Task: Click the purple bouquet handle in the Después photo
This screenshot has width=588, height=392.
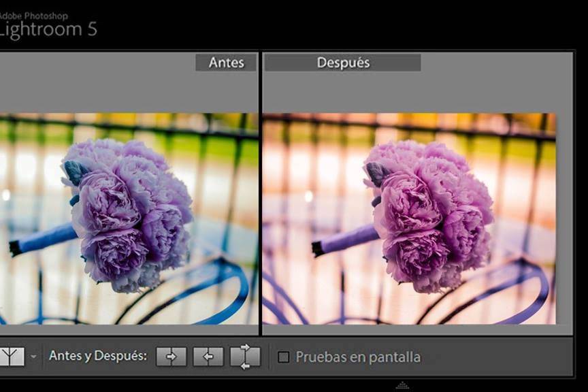Action: click(345, 241)
